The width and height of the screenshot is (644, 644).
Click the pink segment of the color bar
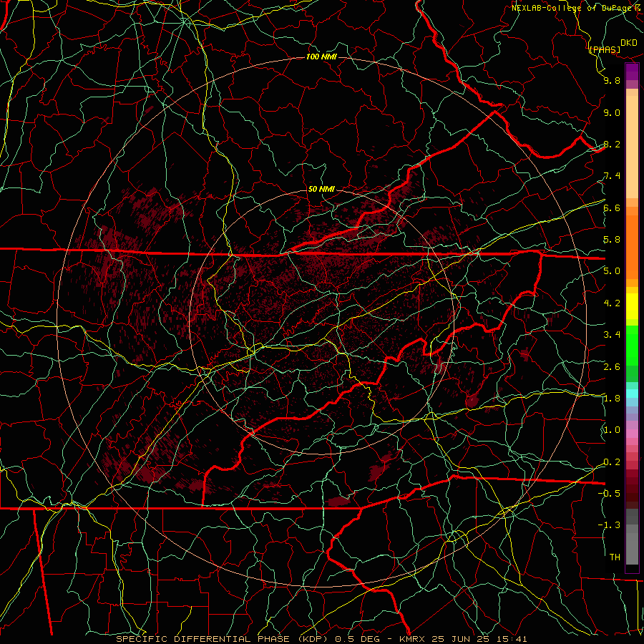point(632,434)
